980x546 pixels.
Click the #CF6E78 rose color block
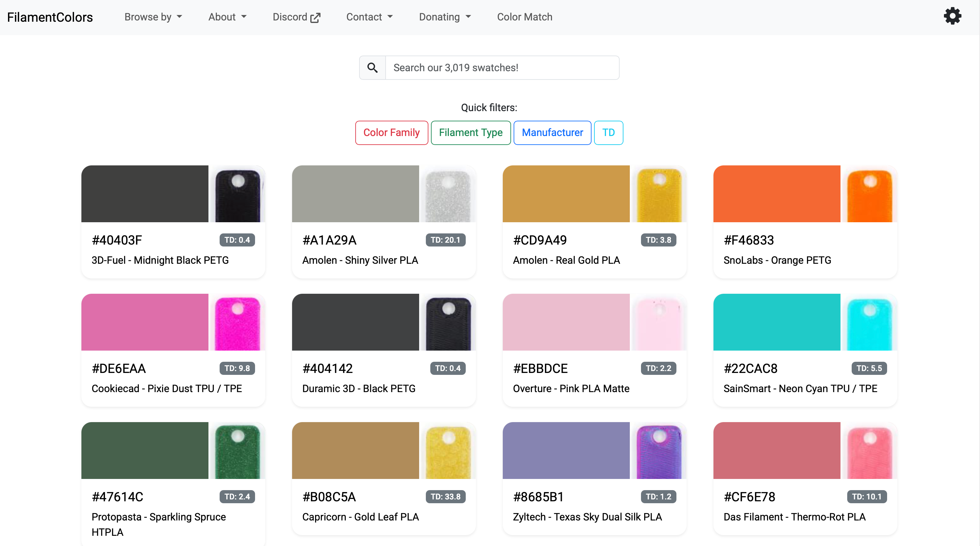[777, 450]
